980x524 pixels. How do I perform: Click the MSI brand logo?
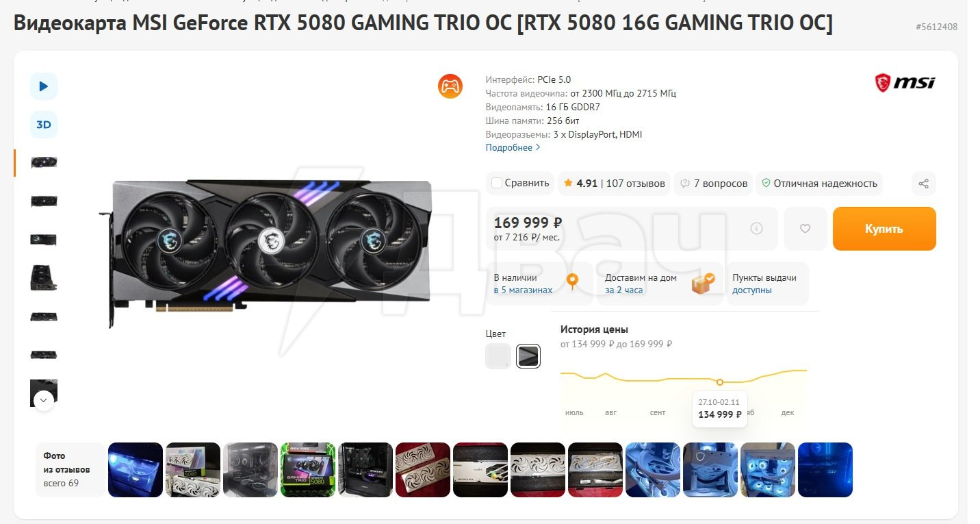pos(905,83)
